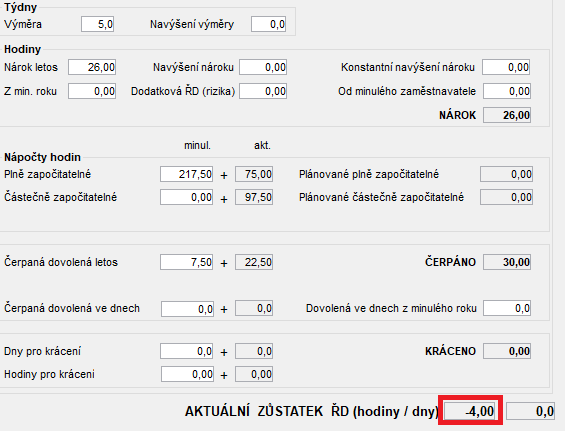This screenshot has width=565, height=431.
Task: Click the Navýšení výměry input field
Action: click(268, 24)
